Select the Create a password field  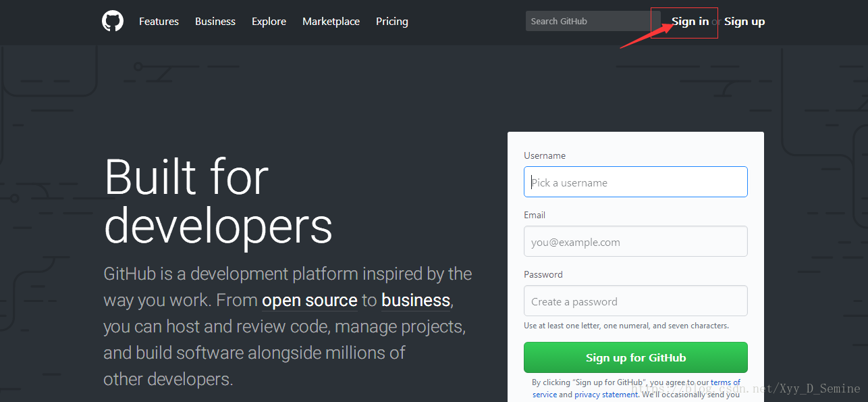tap(635, 301)
